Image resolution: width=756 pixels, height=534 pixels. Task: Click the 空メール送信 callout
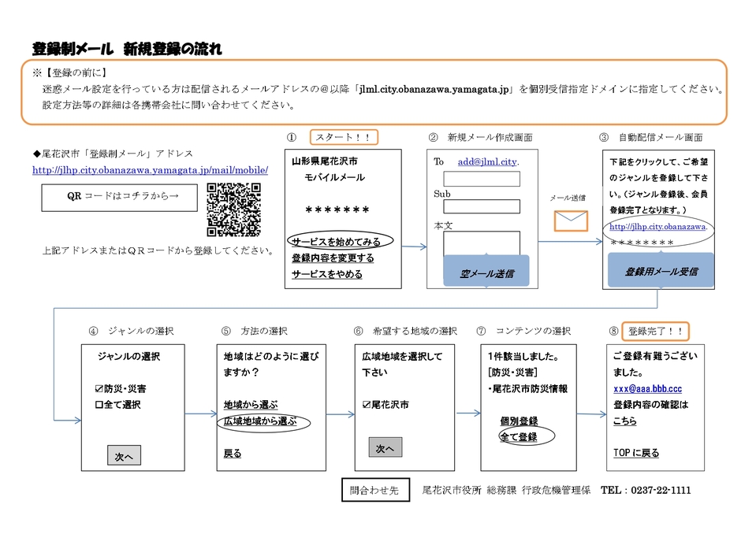[486, 271]
